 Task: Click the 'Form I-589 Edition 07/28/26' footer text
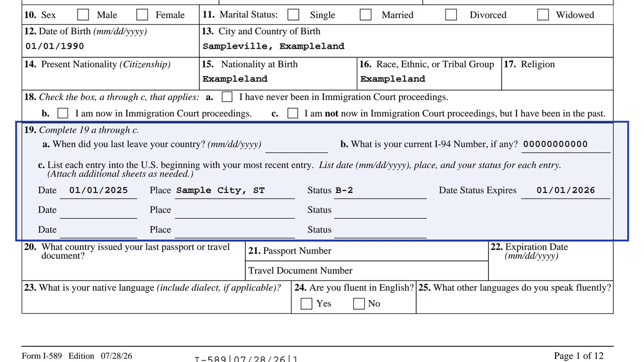coord(77,356)
